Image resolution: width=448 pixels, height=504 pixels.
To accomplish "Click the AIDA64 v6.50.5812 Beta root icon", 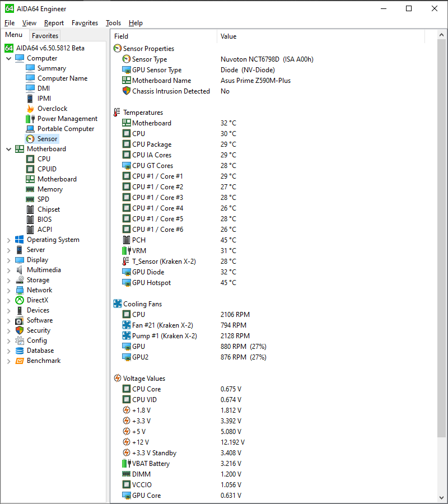I will pos(8,48).
